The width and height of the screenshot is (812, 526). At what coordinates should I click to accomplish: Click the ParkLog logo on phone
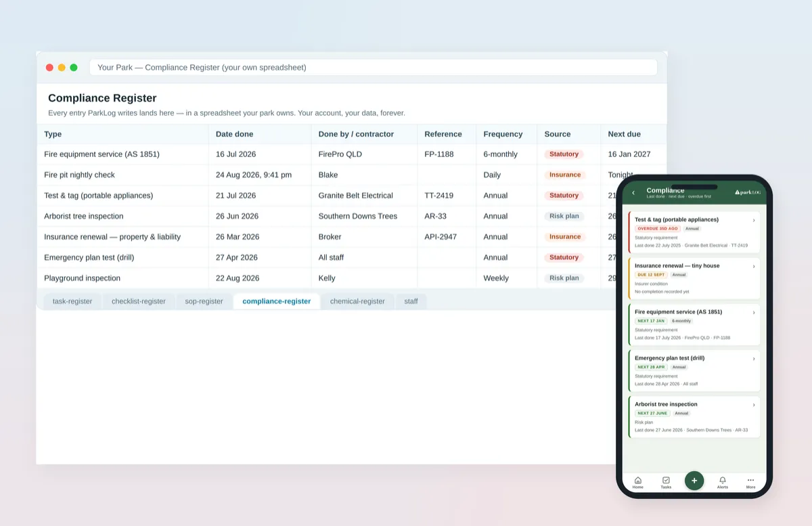click(747, 192)
